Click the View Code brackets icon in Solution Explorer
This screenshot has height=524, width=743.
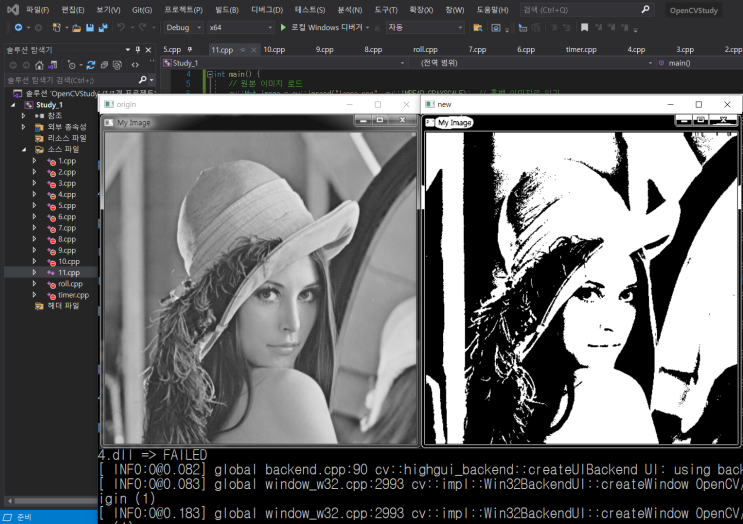coord(136,65)
